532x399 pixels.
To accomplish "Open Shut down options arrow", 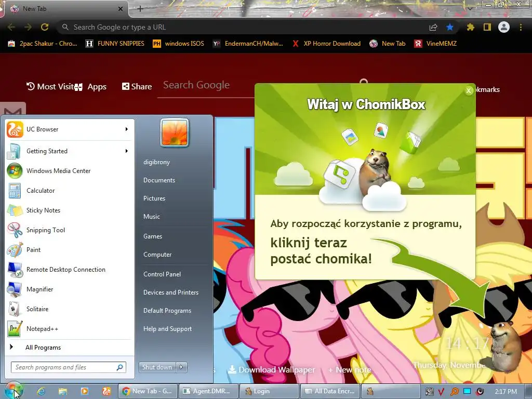I will pos(181,367).
